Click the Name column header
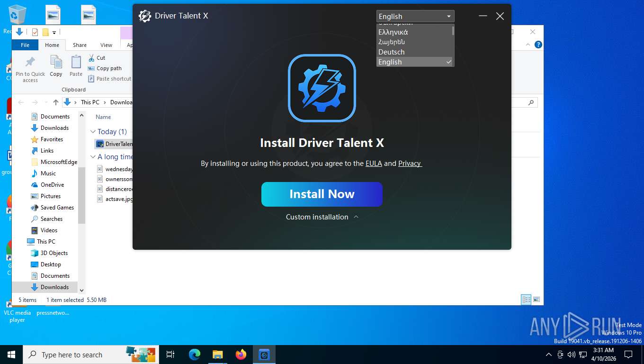The height and width of the screenshot is (364, 644). [103, 117]
